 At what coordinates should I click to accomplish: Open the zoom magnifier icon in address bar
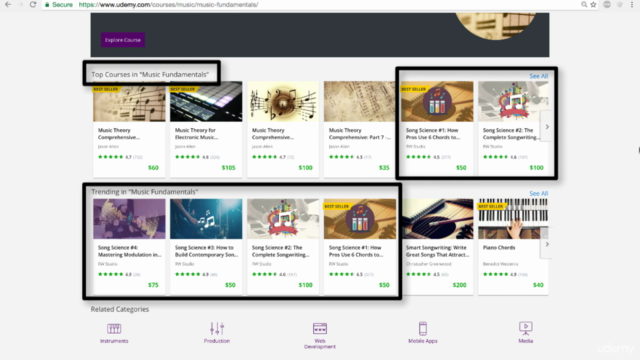point(584,4)
